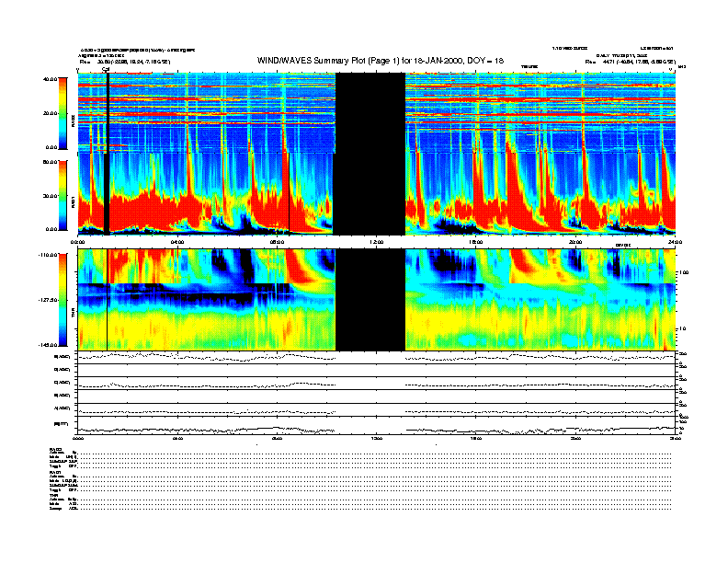Viewport: 728px width, 563px height.
Task: Click the vertical RAD1 axis label beside spectrogram
Action: click(x=73, y=202)
